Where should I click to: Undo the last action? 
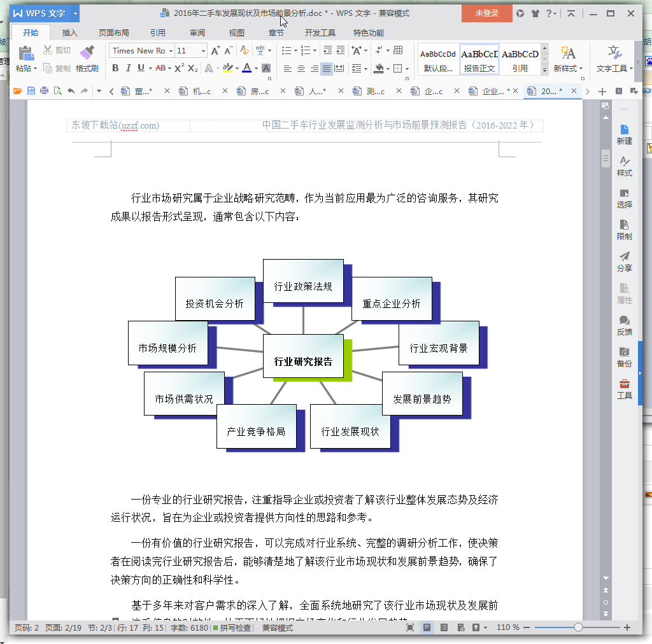tap(71, 91)
